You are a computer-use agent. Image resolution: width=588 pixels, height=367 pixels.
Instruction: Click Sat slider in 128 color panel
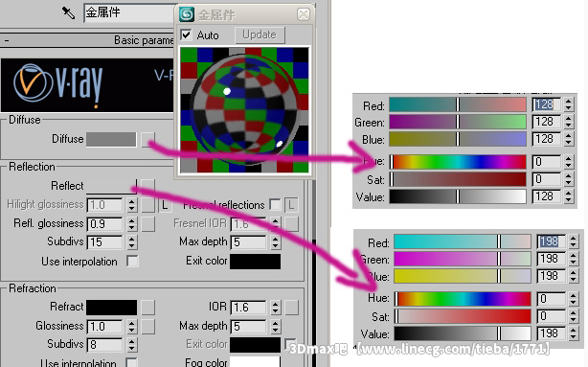pyautogui.click(x=458, y=179)
